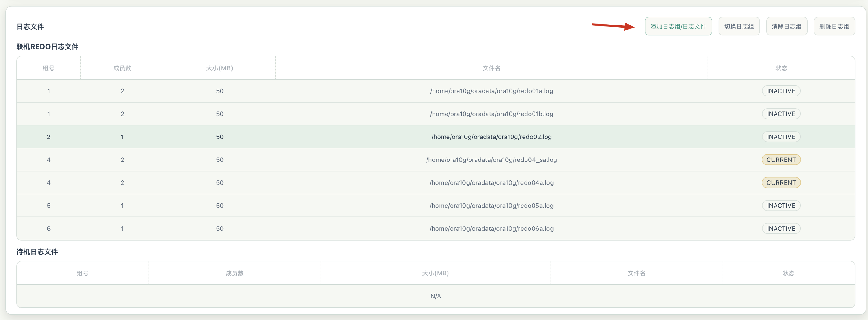This screenshot has width=868, height=320.
Task: Select the redo04_sa.log row
Action: [x=435, y=160]
